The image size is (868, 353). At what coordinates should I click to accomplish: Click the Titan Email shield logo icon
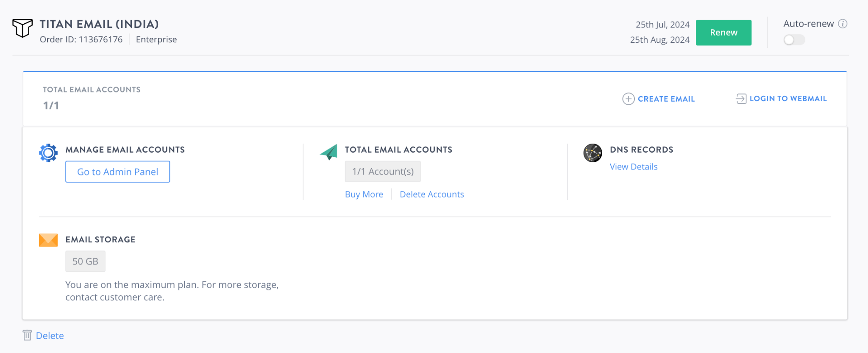pos(22,28)
